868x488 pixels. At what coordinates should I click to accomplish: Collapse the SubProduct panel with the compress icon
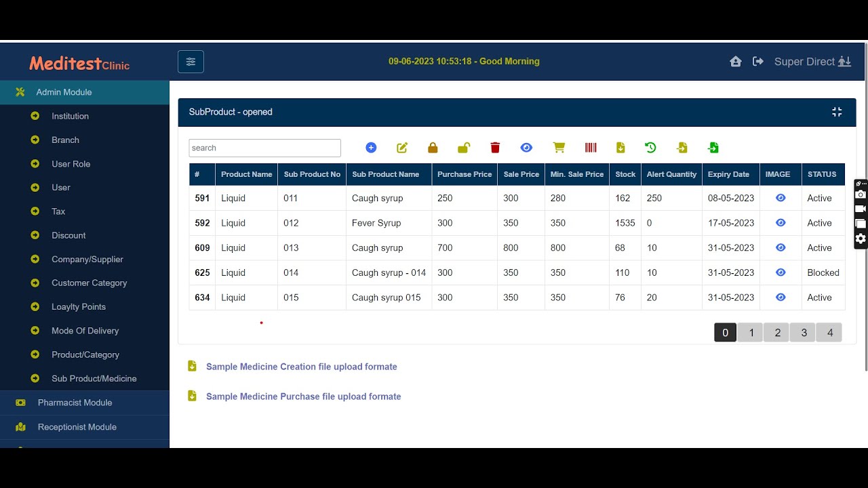[x=837, y=112]
